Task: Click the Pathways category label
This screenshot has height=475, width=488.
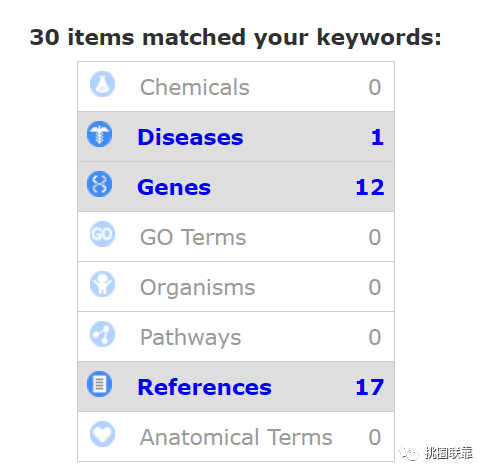Action: [190, 337]
